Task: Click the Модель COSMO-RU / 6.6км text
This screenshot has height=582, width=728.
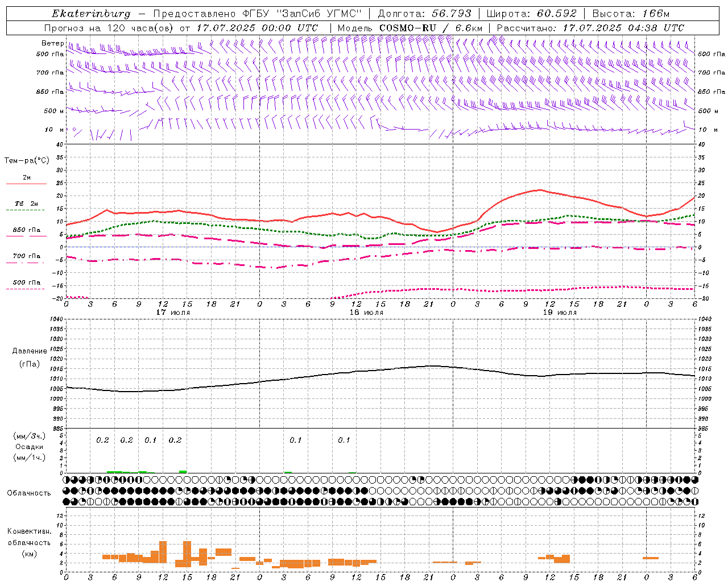Action: 409,28
